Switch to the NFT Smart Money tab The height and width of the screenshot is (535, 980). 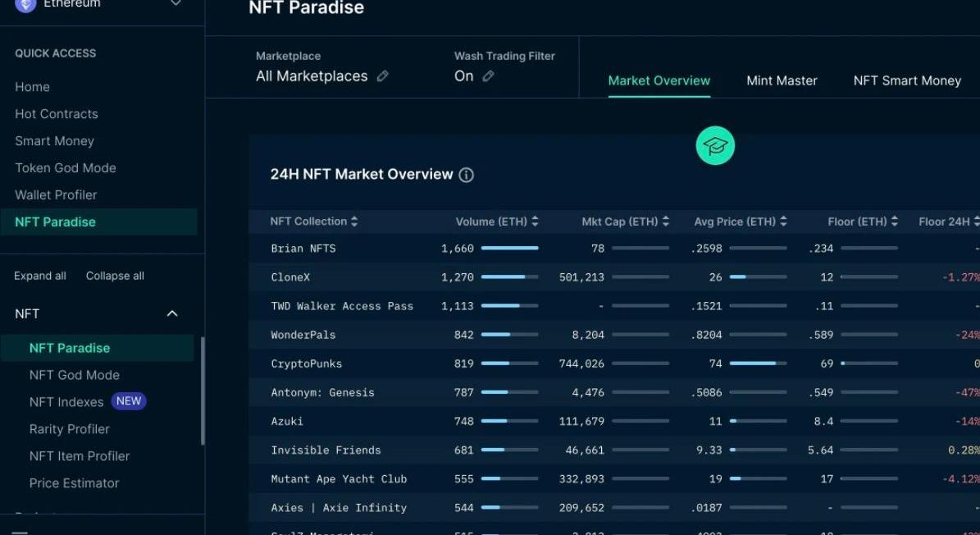point(907,80)
